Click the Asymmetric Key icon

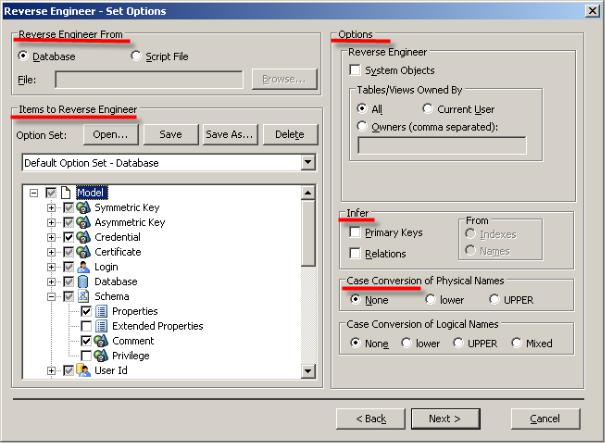coord(83,222)
